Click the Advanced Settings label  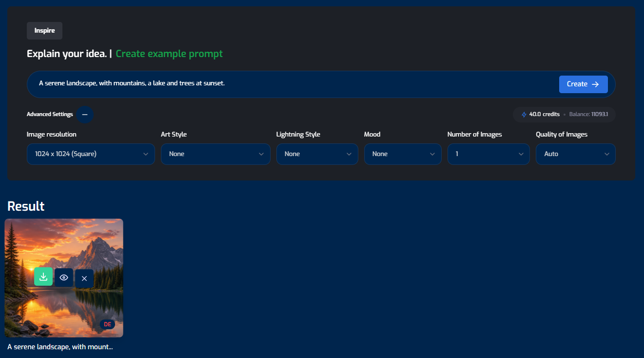(50, 115)
